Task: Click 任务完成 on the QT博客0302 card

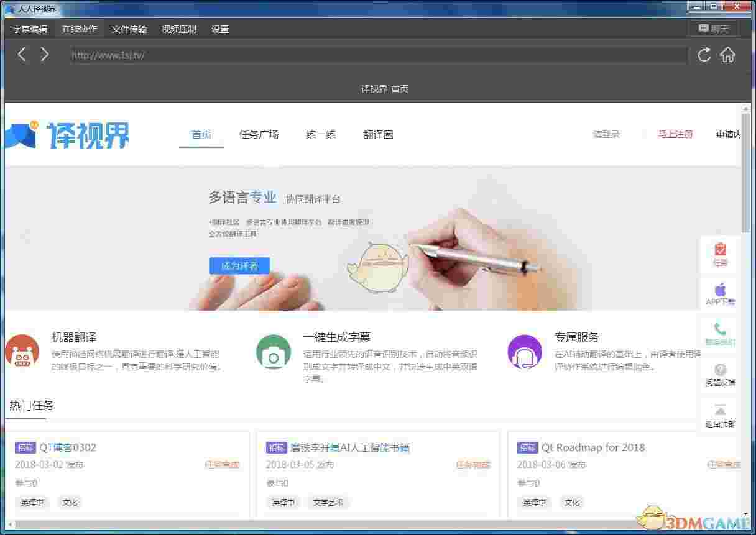Action: (221, 464)
